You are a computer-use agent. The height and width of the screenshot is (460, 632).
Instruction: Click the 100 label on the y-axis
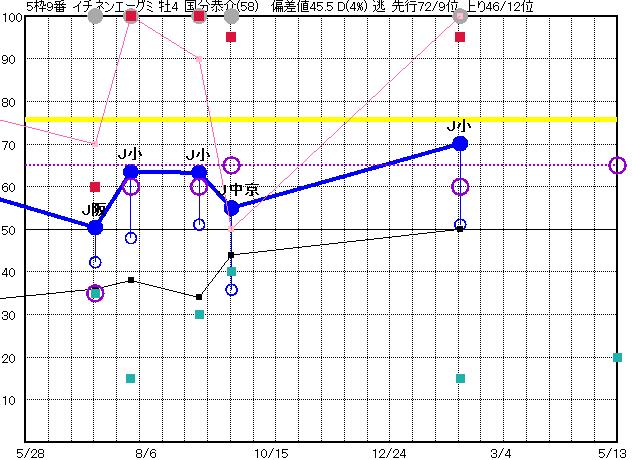click(x=11, y=17)
